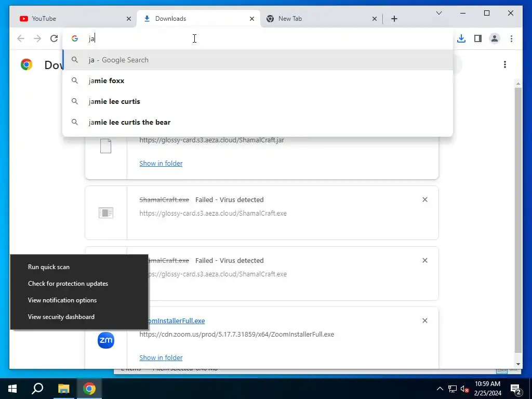Choose the 'jamie foxx' suggestion
The image size is (532, 399).
click(258, 81)
